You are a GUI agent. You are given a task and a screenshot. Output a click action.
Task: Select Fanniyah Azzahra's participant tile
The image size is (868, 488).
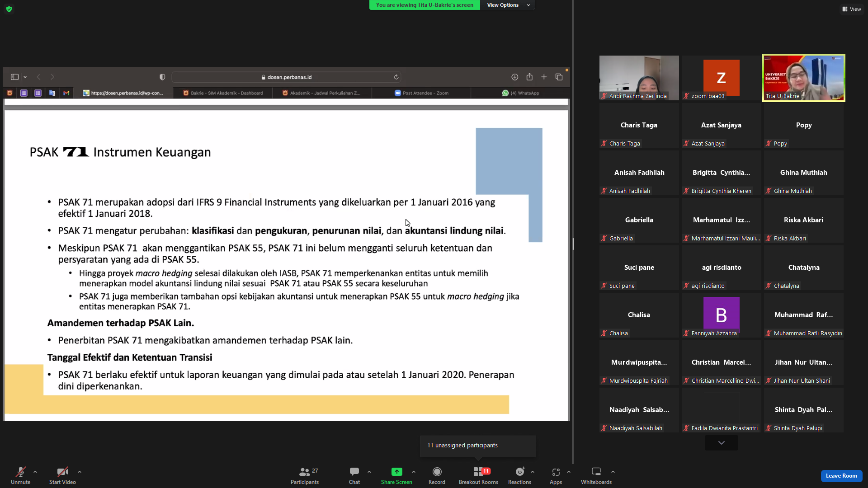(x=722, y=315)
